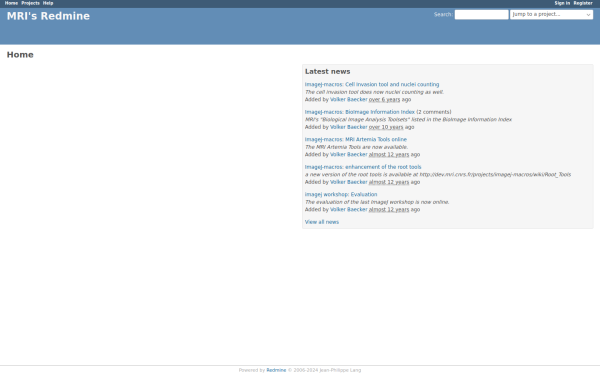Click the '(2 comments)' text
Viewport: 600px width, 375px height.
coord(434,112)
